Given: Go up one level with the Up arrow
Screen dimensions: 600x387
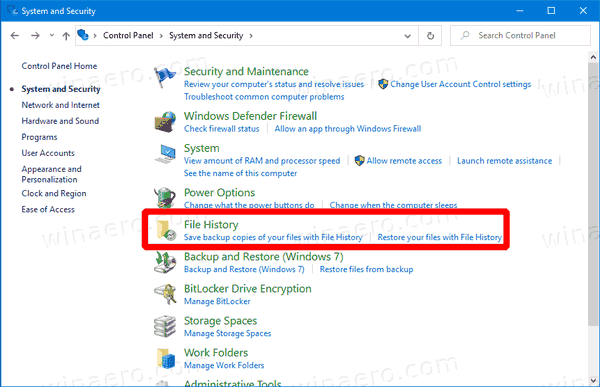Looking at the screenshot, I should (x=66, y=36).
